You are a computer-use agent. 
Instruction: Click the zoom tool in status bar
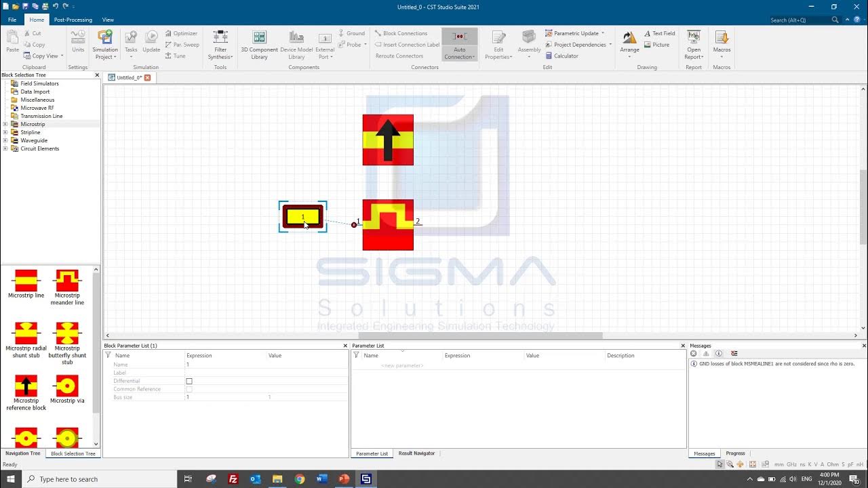tap(730, 464)
